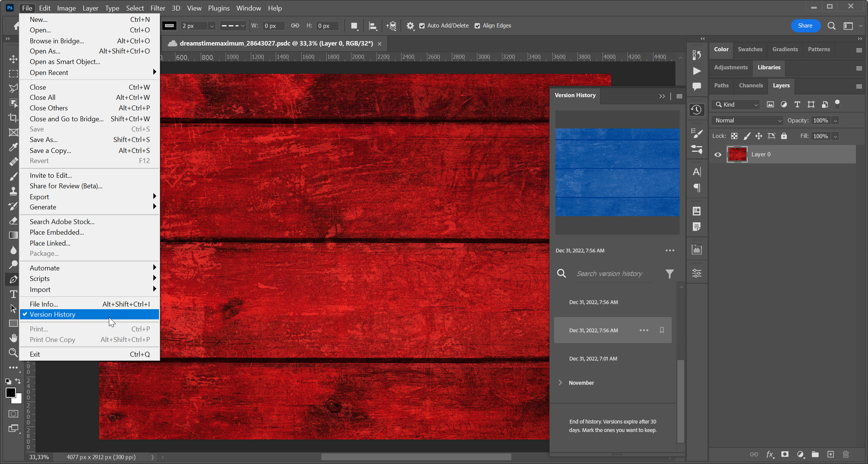
Task: Choose Place Embedded from the File menu
Action: point(57,232)
